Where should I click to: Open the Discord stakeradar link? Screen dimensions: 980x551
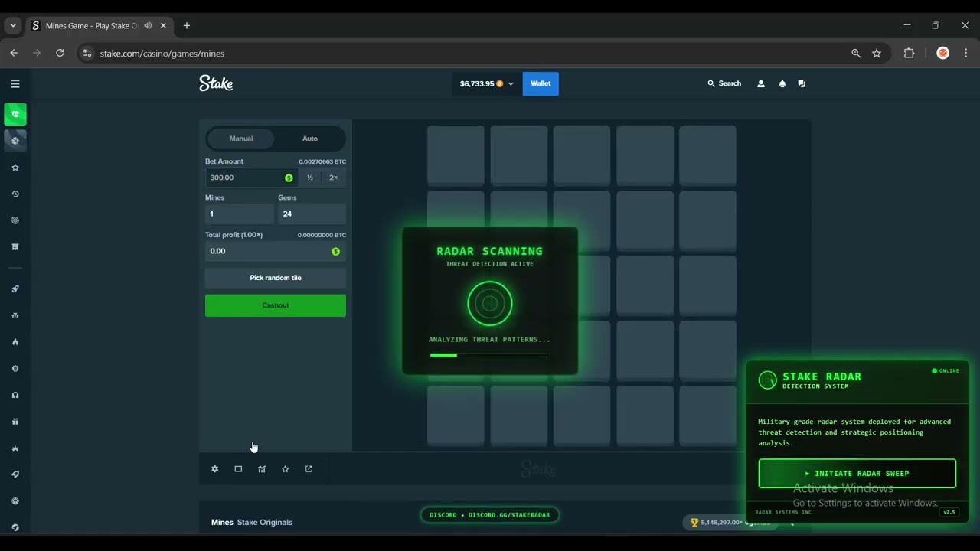click(x=490, y=515)
